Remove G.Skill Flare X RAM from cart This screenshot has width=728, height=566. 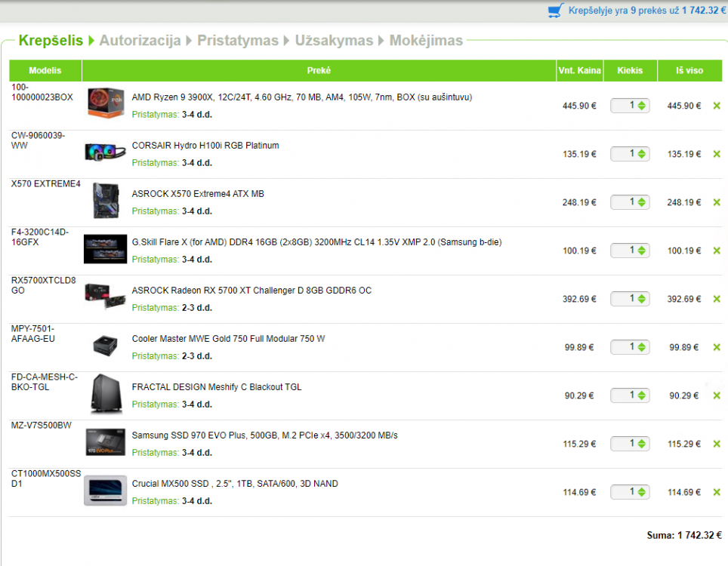pyautogui.click(x=717, y=251)
